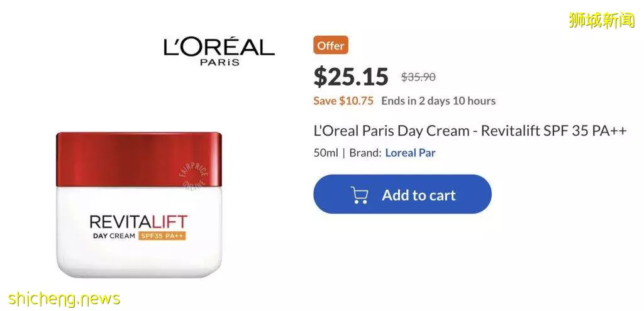Click the Save $10.75 text
The width and height of the screenshot is (644, 311).
tap(343, 101)
